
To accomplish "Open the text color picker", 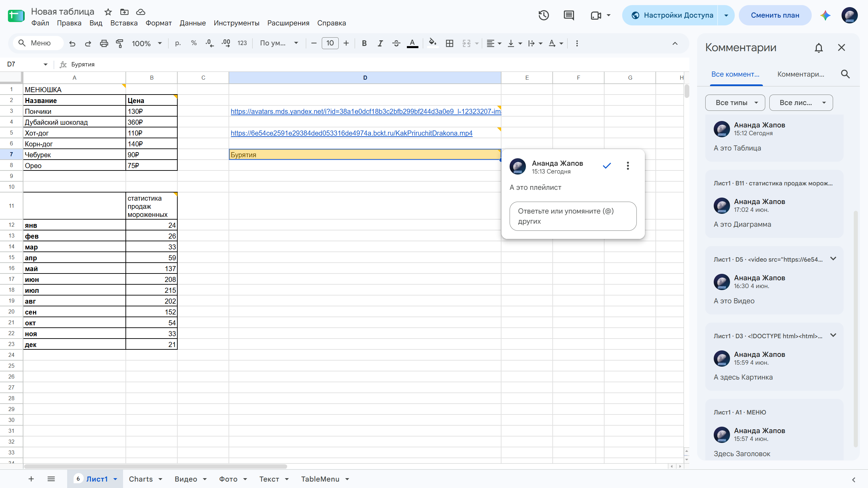I will point(412,43).
